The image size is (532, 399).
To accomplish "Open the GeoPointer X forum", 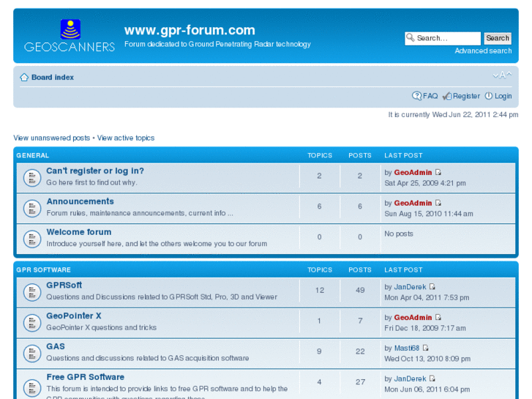I will click(74, 316).
